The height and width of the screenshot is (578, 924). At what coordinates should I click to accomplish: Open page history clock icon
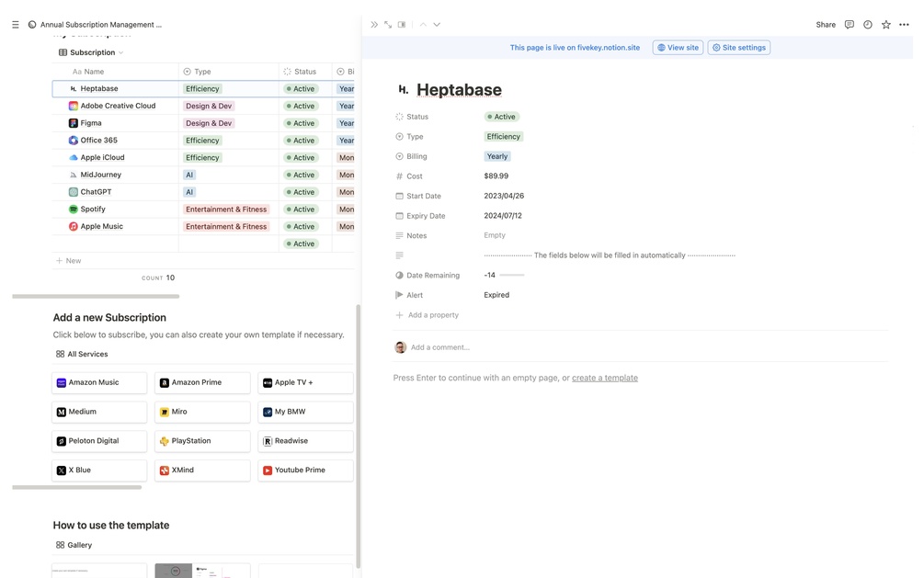click(x=867, y=25)
